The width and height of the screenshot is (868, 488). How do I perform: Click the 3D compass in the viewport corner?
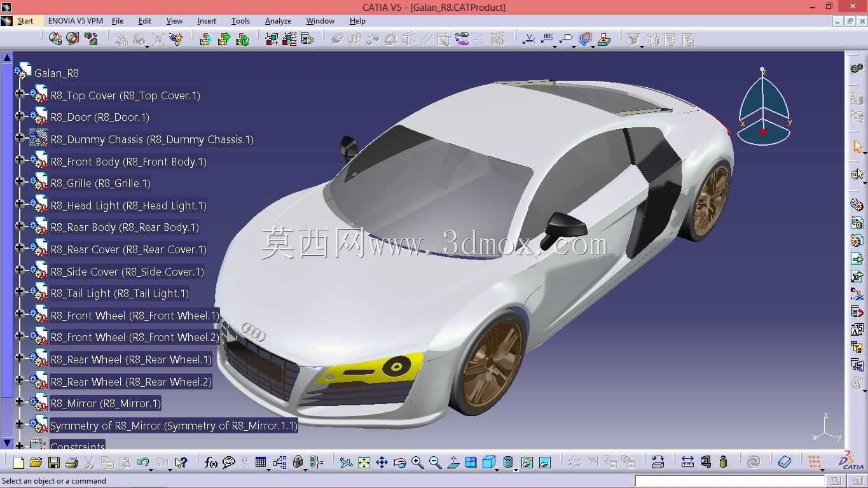(764, 106)
